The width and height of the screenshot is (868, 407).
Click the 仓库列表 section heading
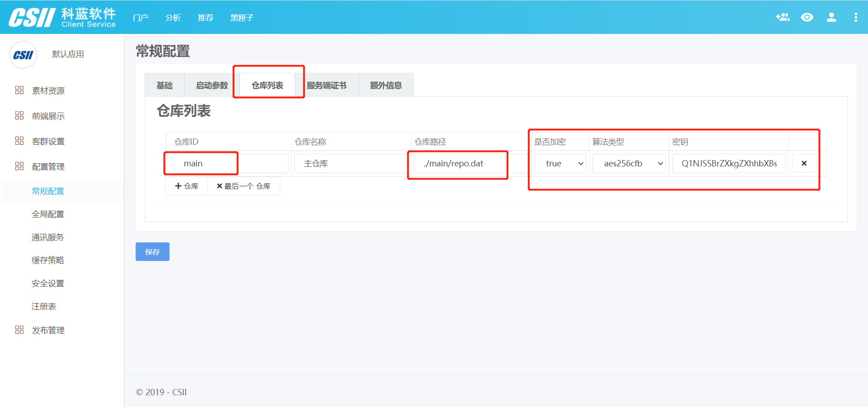[x=184, y=111]
